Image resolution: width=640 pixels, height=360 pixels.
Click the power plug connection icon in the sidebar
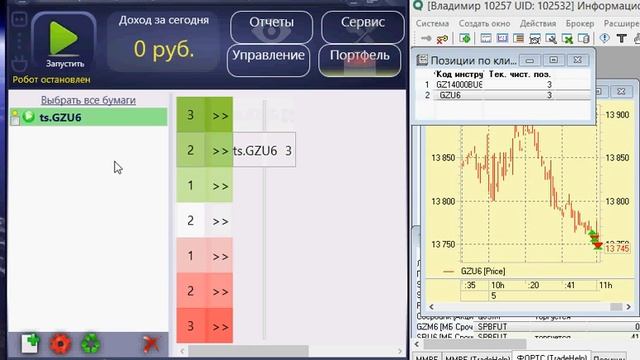tap(20, 64)
